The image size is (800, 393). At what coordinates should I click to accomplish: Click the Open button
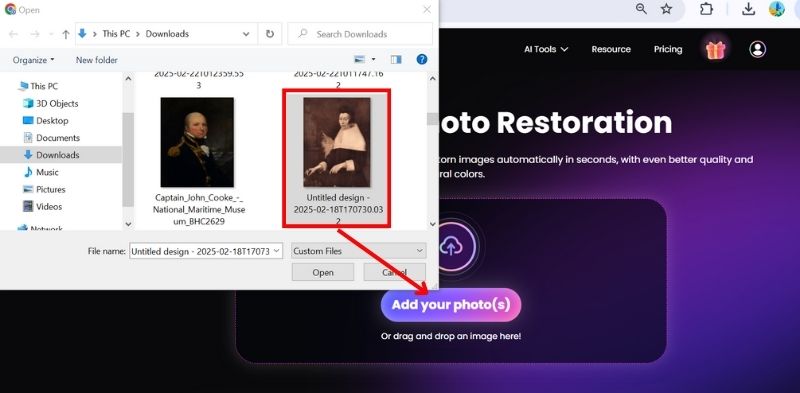coord(323,273)
